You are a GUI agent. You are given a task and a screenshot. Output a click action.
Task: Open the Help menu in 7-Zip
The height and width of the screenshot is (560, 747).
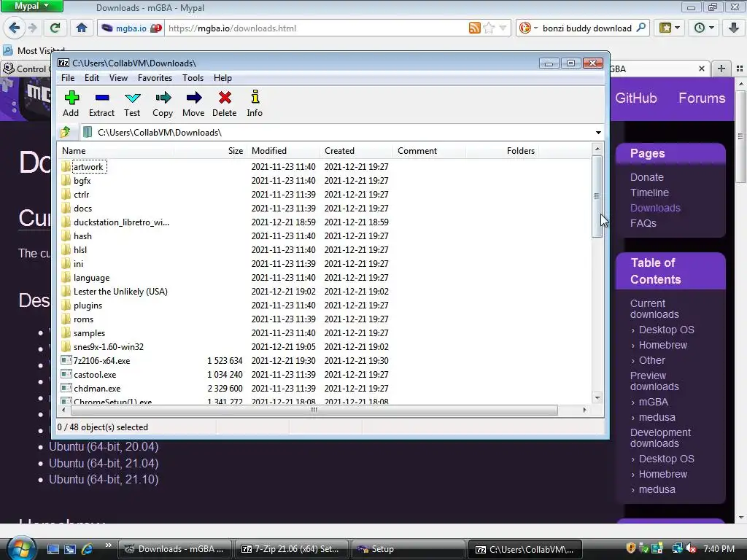coord(222,77)
